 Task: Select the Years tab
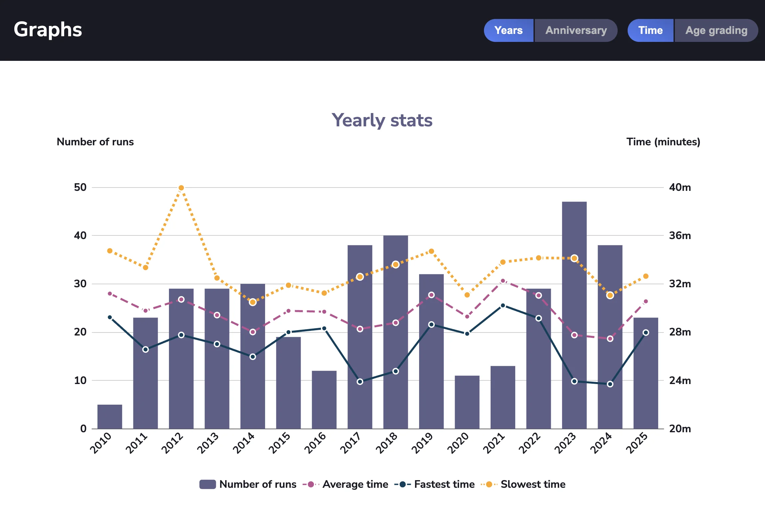coord(509,30)
